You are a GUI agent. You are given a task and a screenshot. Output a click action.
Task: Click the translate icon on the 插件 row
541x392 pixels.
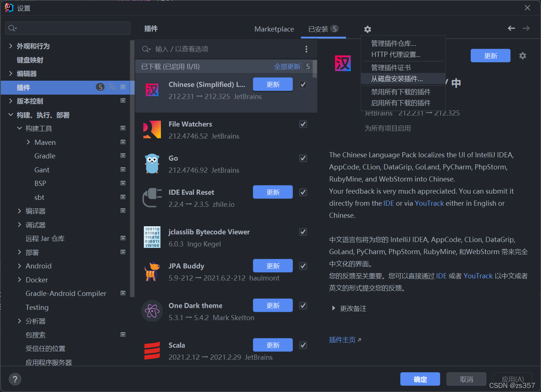pyautogui.click(x=112, y=87)
